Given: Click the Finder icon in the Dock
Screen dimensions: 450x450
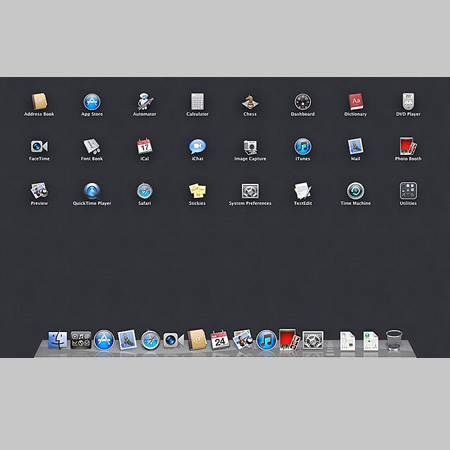Looking at the screenshot, I should 57,340.
